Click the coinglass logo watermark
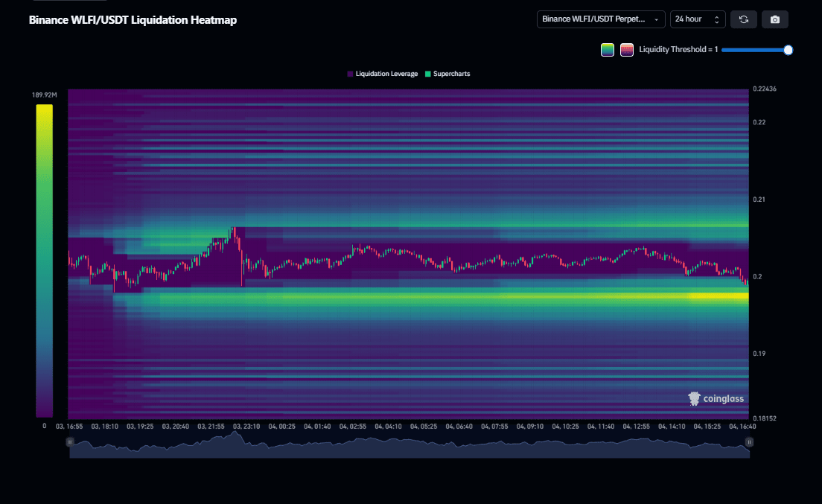Screen dimensions: 822x504 pyautogui.click(x=716, y=399)
